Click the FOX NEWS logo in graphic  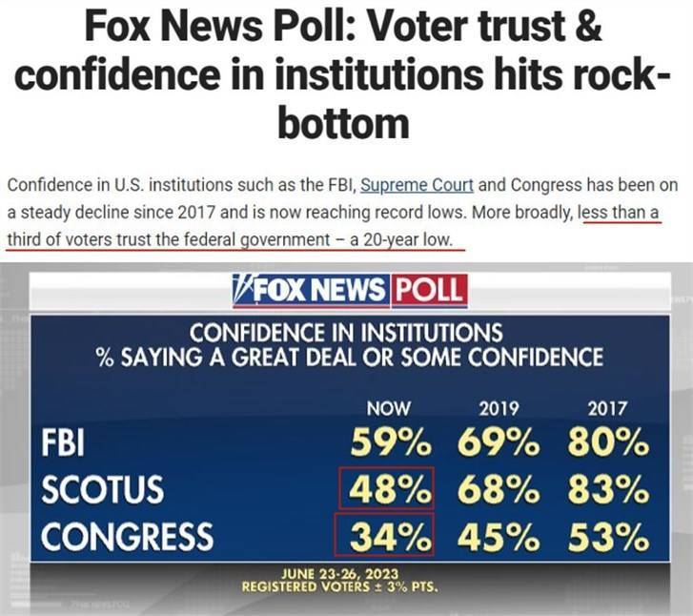[311, 290]
